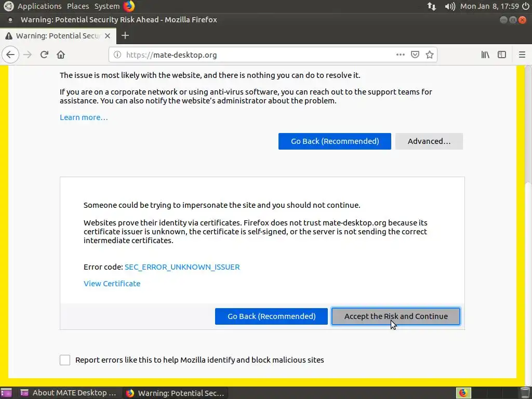Click lower Go Back (Recommended) button

click(271, 316)
